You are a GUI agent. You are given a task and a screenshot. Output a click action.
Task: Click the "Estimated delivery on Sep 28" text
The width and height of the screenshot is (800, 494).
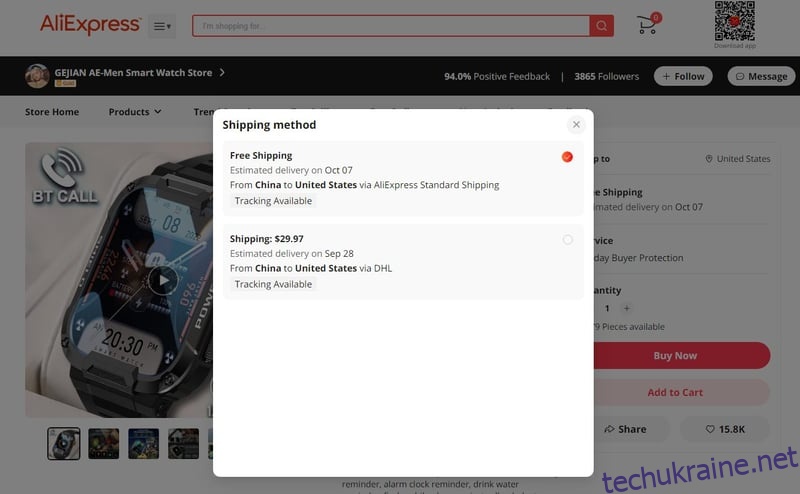click(292, 253)
